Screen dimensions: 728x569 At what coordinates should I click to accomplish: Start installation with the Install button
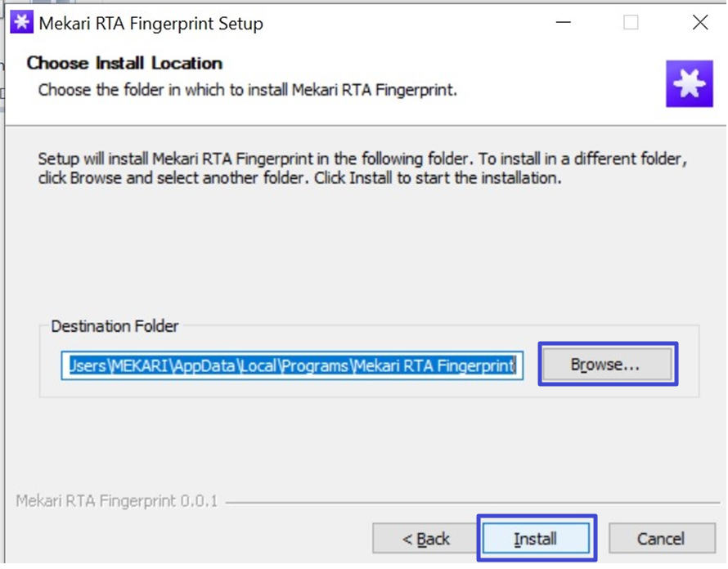536,539
